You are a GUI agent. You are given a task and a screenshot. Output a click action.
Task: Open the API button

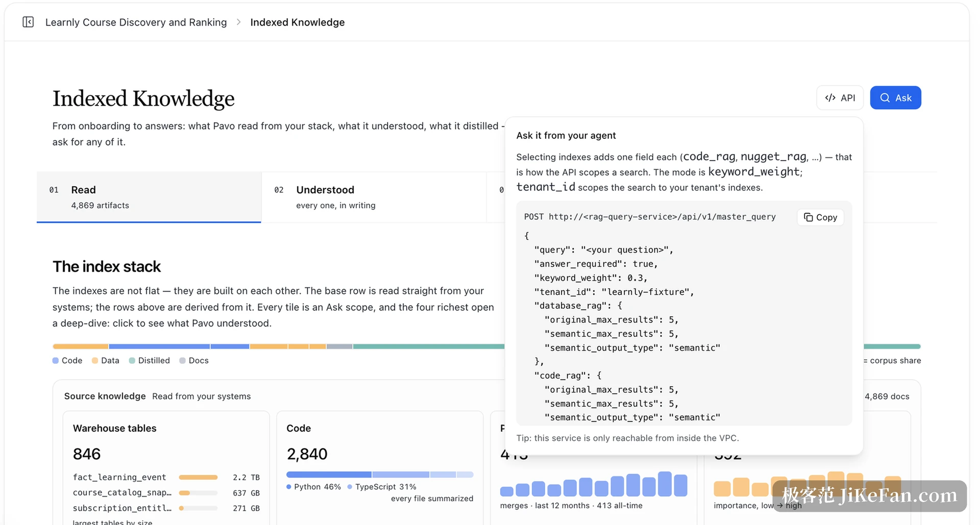[x=840, y=98]
